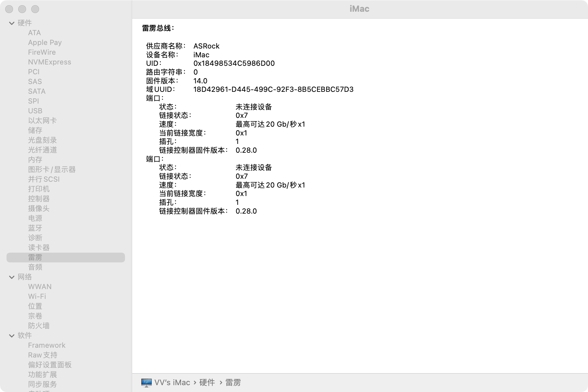This screenshot has width=588, height=392.
Task: Select Framework under 软件
Action: coord(47,345)
